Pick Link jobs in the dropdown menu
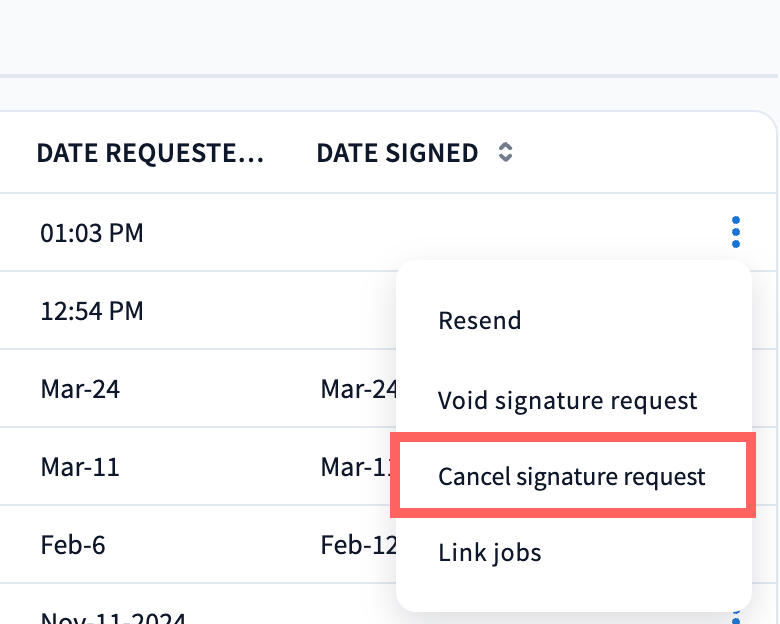This screenshot has height=624, width=780. 489,552
